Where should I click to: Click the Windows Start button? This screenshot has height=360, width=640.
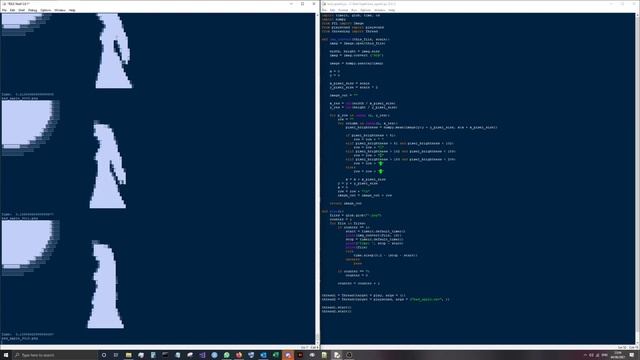click(6, 355)
